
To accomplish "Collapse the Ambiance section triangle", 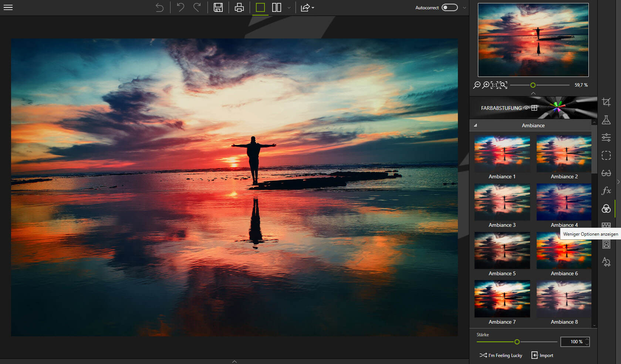I will [x=476, y=125].
